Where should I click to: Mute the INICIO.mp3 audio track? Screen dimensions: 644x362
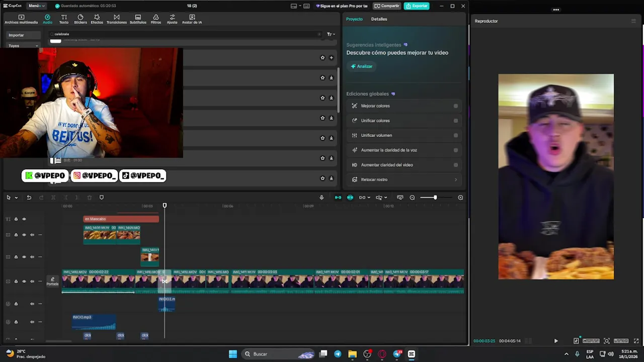(32, 322)
